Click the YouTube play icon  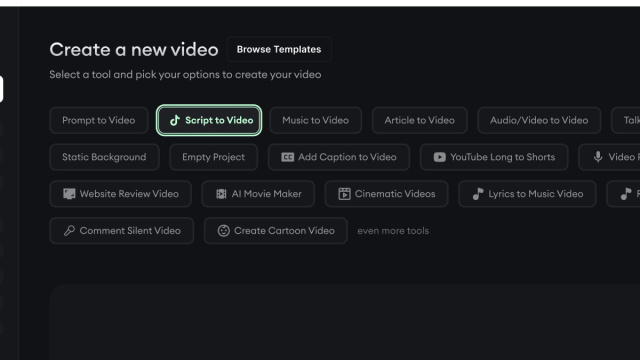pyautogui.click(x=440, y=157)
